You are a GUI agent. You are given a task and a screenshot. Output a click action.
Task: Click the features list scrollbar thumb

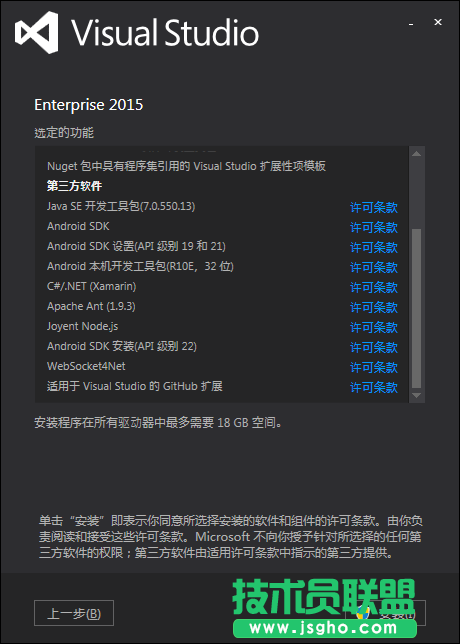tap(416, 308)
